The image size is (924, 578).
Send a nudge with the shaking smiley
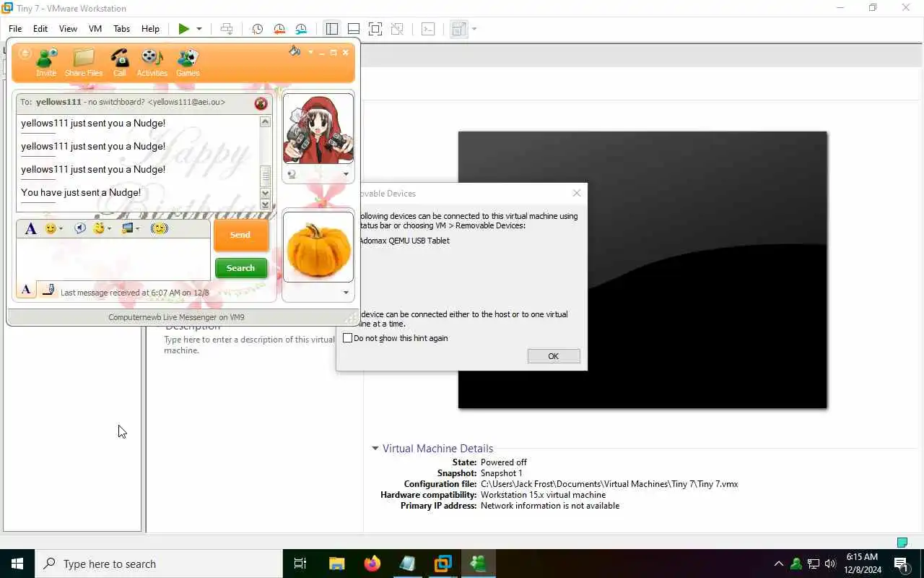(x=160, y=228)
